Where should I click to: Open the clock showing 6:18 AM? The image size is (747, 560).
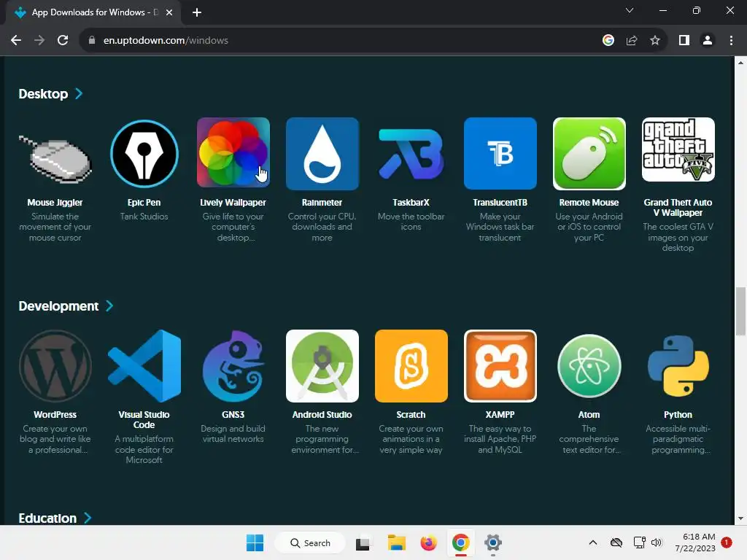[695, 542]
